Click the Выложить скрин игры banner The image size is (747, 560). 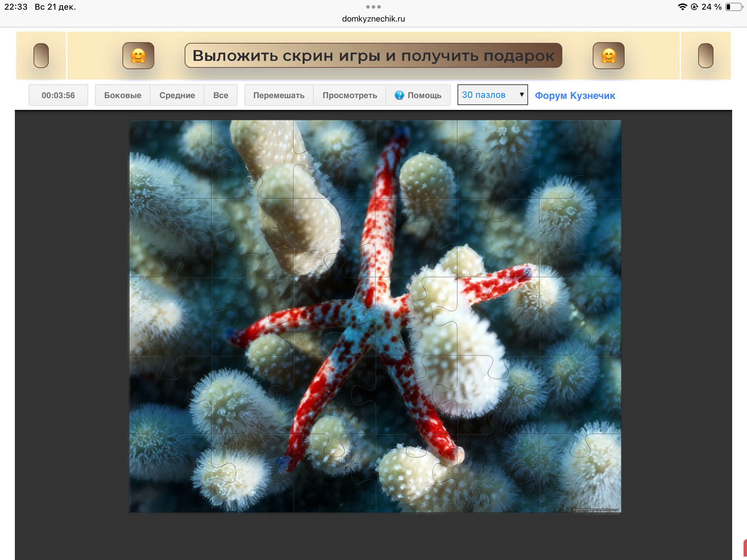[x=373, y=56]
